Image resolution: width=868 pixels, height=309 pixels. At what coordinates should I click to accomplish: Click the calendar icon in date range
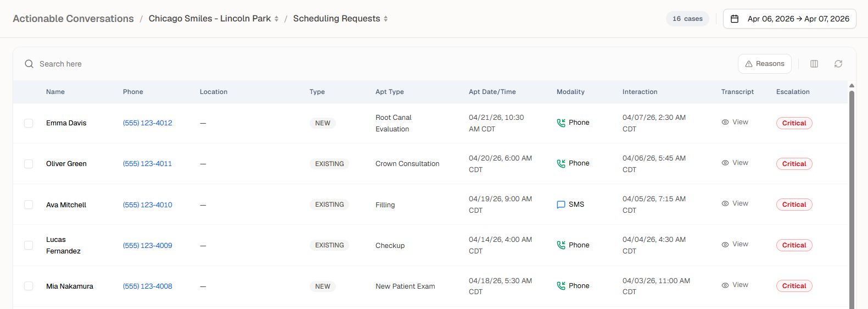click(735, 19)
